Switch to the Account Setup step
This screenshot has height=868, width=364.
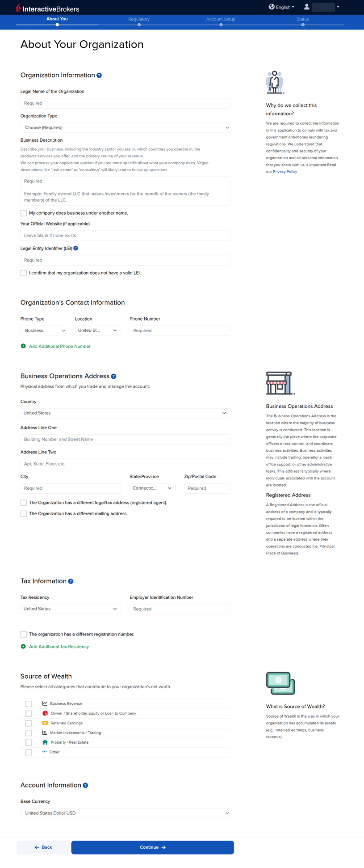pos(221,20)
